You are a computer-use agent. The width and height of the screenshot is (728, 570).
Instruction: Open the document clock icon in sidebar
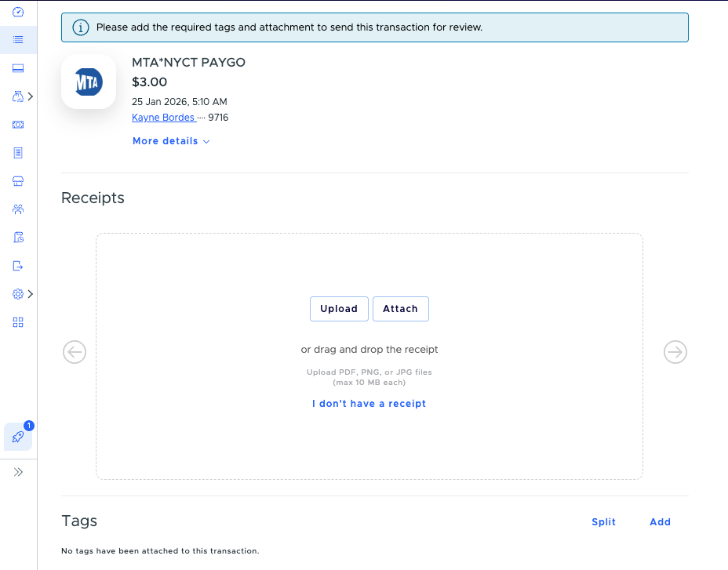click(x=18, y=238)
